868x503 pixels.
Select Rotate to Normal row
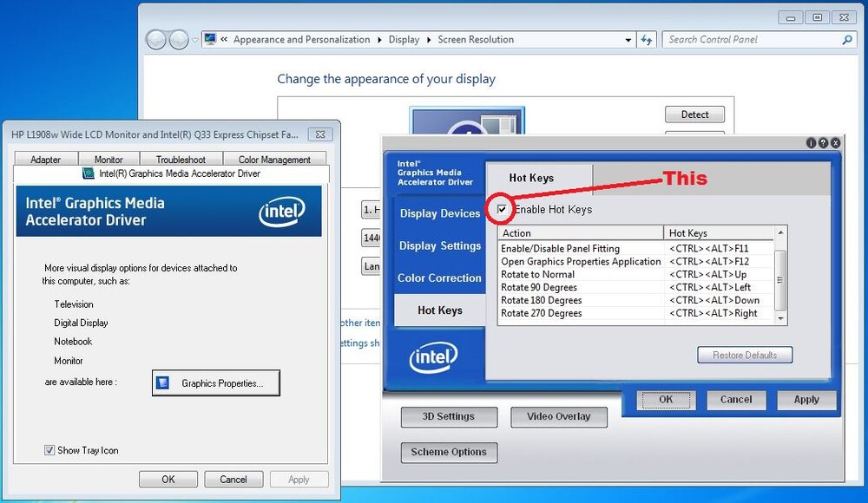(x=636, y=274)
